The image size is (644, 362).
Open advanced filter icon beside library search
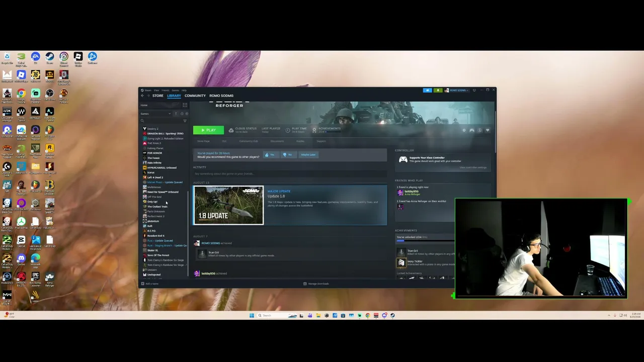tap(185, 121)
